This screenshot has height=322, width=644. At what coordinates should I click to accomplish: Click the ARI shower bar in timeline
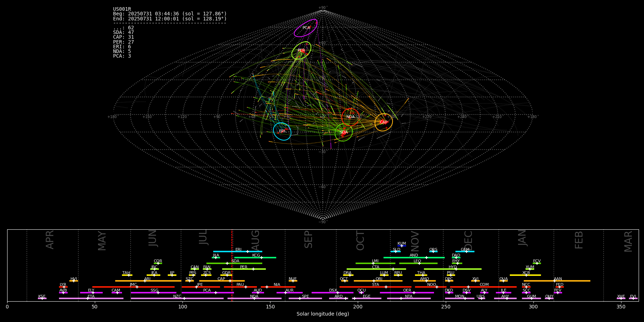[148, 281]
